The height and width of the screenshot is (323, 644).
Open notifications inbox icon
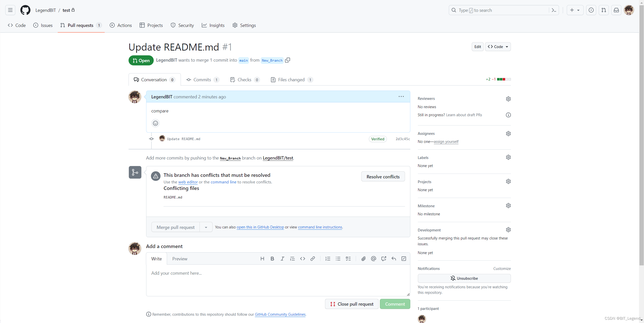tap(616, 10)
